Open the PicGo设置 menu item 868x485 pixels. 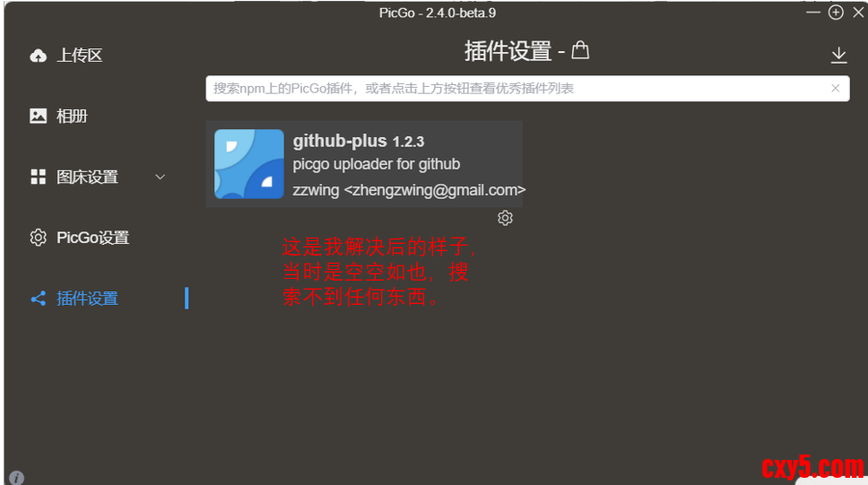click(x=93, y=238)
